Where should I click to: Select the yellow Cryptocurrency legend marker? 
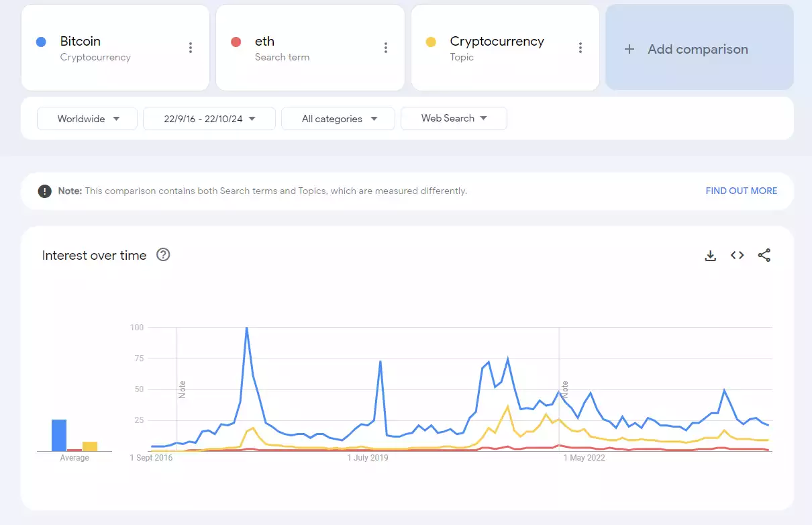(x=432, y=42)
